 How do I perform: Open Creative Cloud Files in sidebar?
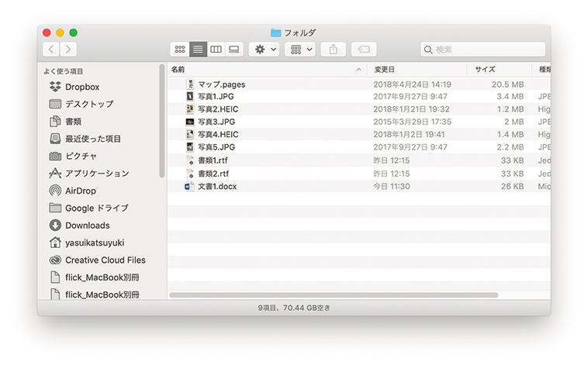click(105, 260)
